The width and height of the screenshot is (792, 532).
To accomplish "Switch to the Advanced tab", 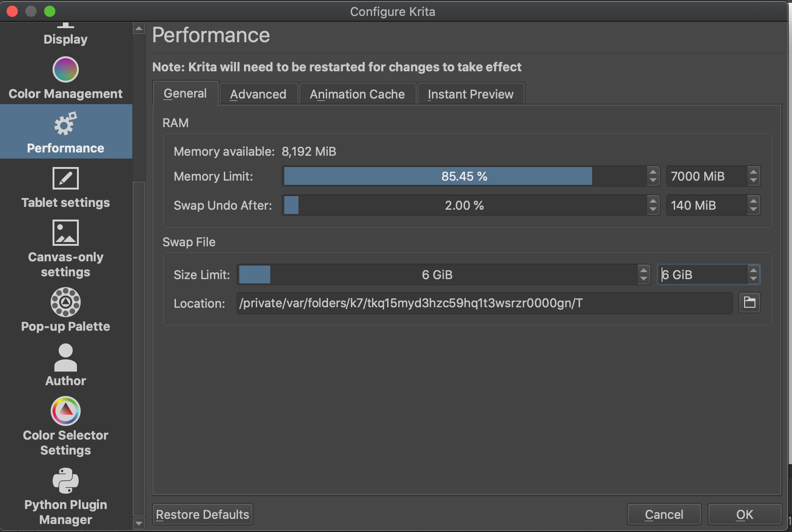I will [258, 94].
